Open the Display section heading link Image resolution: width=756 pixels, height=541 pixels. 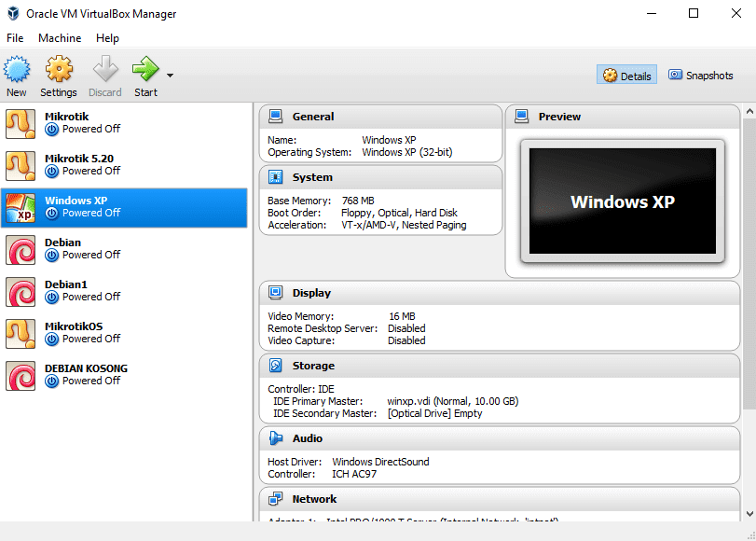[x=311, y=293]
